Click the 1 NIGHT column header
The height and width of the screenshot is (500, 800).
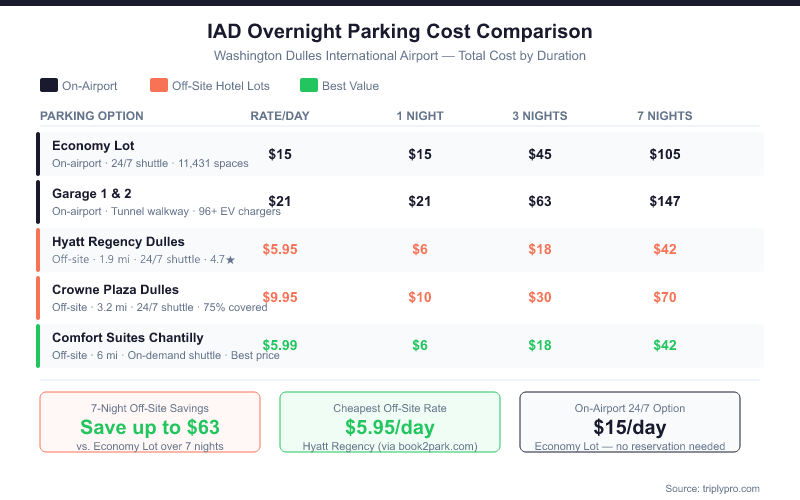point(420,116)
